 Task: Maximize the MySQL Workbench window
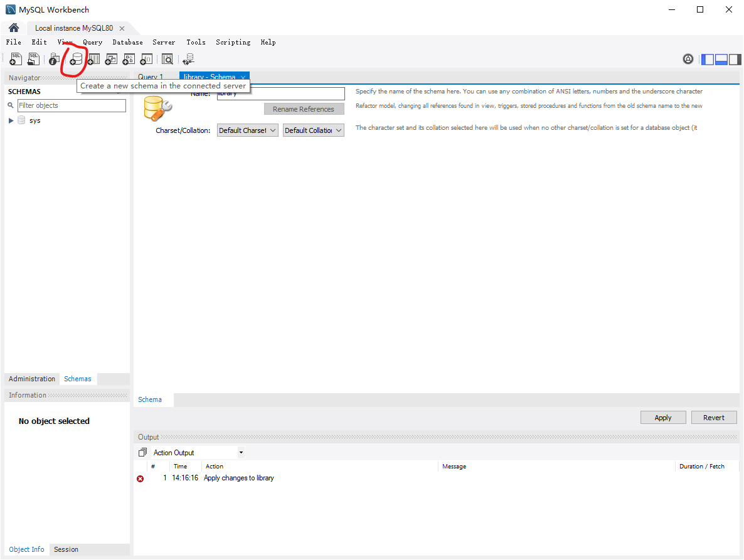point(700,9)
